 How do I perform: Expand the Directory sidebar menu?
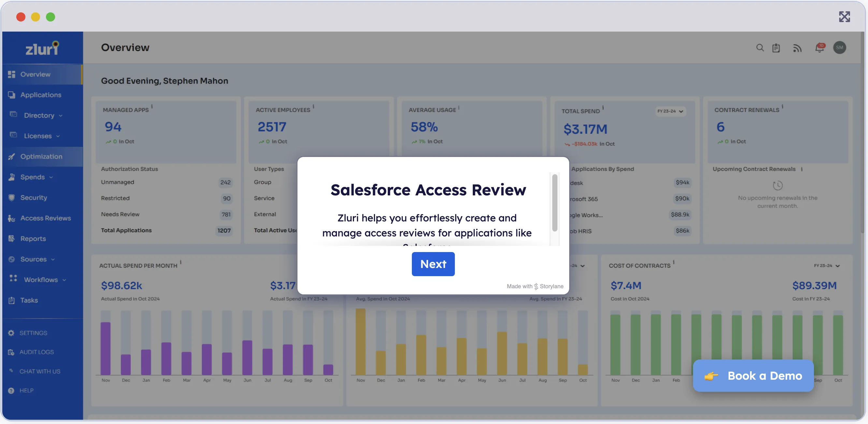point(42,115)
